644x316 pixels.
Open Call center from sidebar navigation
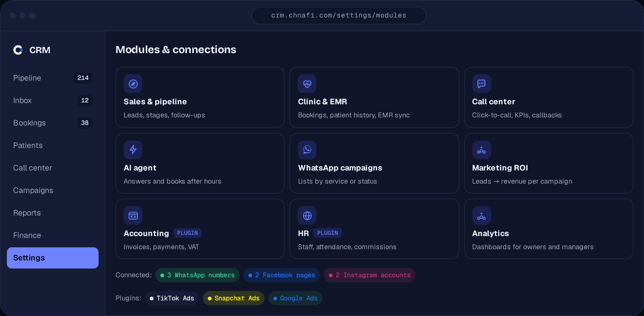coord(52,168)
